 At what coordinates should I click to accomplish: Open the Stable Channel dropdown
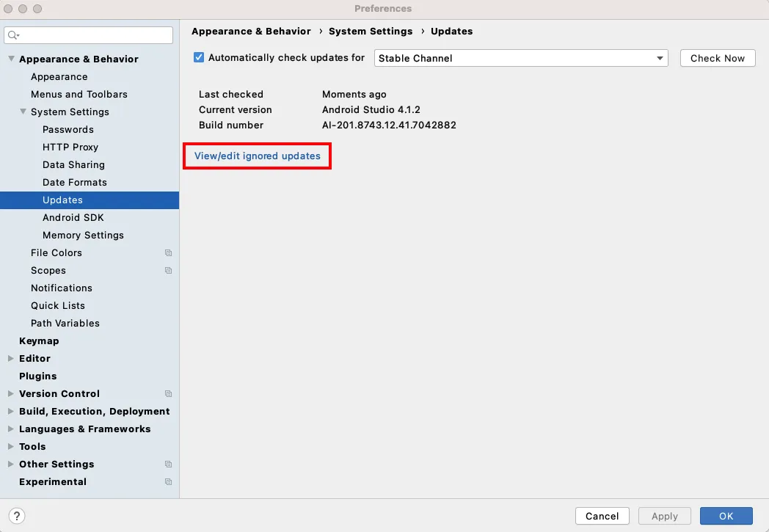[x=521, y=58]
